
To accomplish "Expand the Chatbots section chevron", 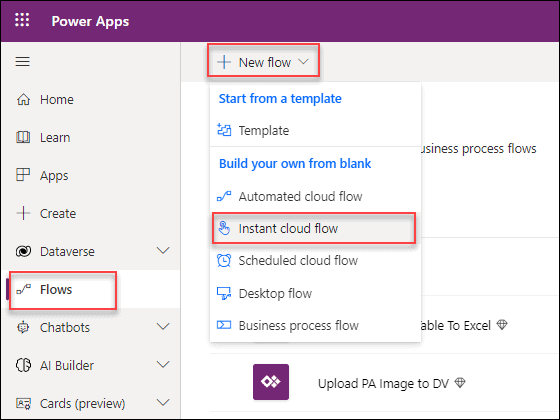I will 163,326.
